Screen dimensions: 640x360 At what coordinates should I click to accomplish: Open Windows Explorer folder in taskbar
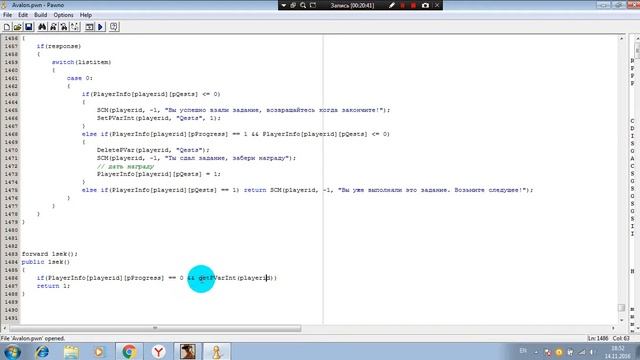tap(71, 352)
